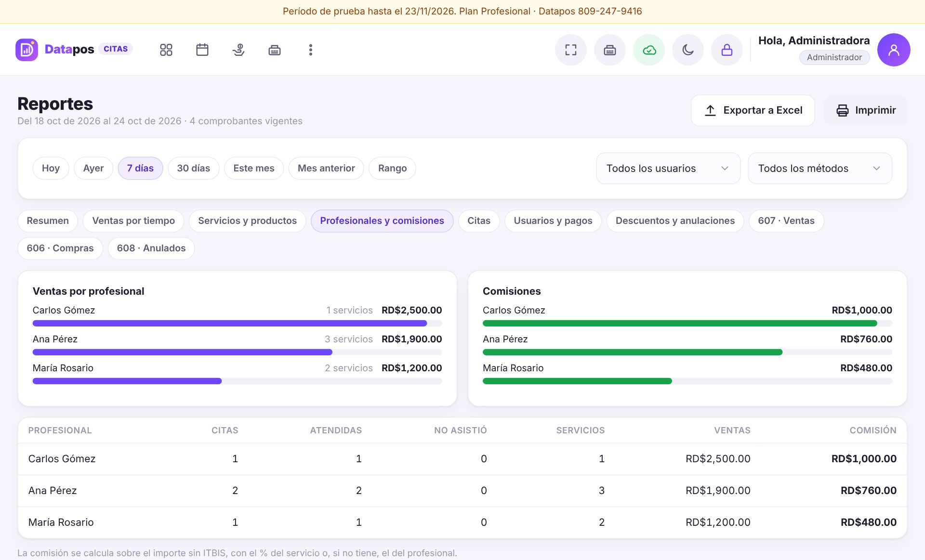Open the dashboard grid icon
The height and width of the screenshot is (560, 925).
tap(166, 50)
